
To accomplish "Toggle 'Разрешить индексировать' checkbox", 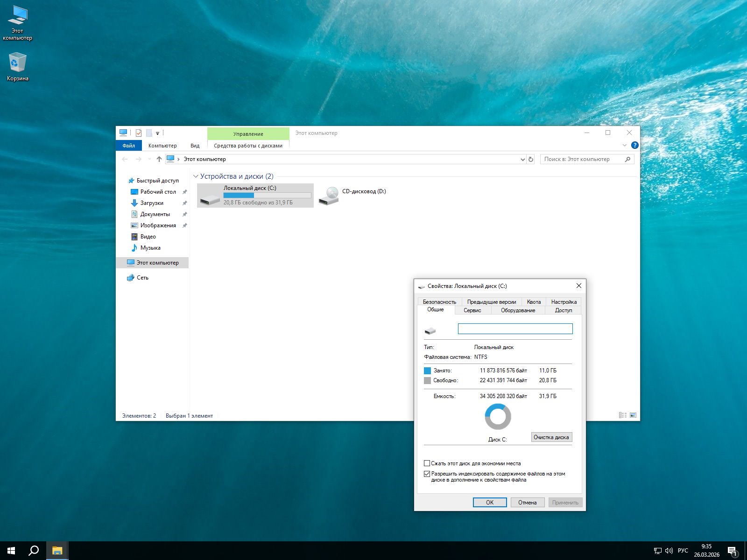I will pyautogui.click(x=427, y=474).
